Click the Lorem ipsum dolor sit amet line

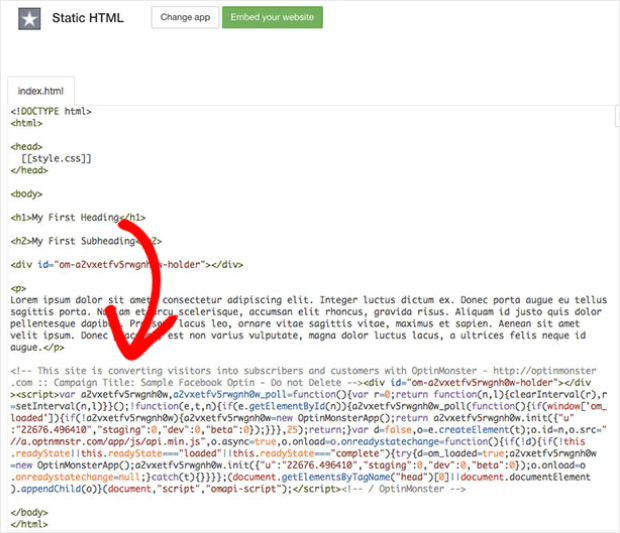tap(308, 300)
